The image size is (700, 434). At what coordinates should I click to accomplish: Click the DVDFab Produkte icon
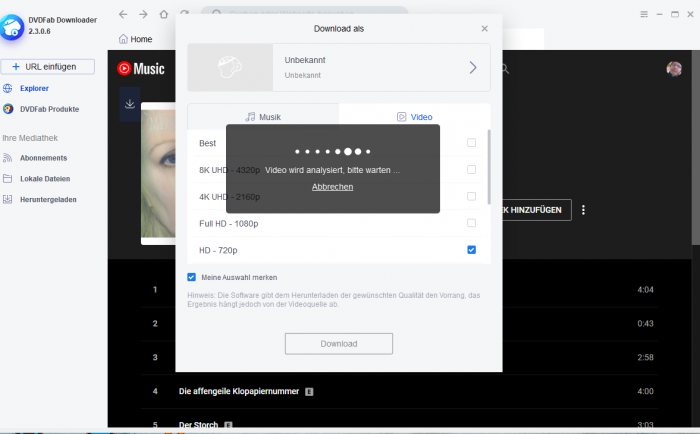click(x=8, y=109)
